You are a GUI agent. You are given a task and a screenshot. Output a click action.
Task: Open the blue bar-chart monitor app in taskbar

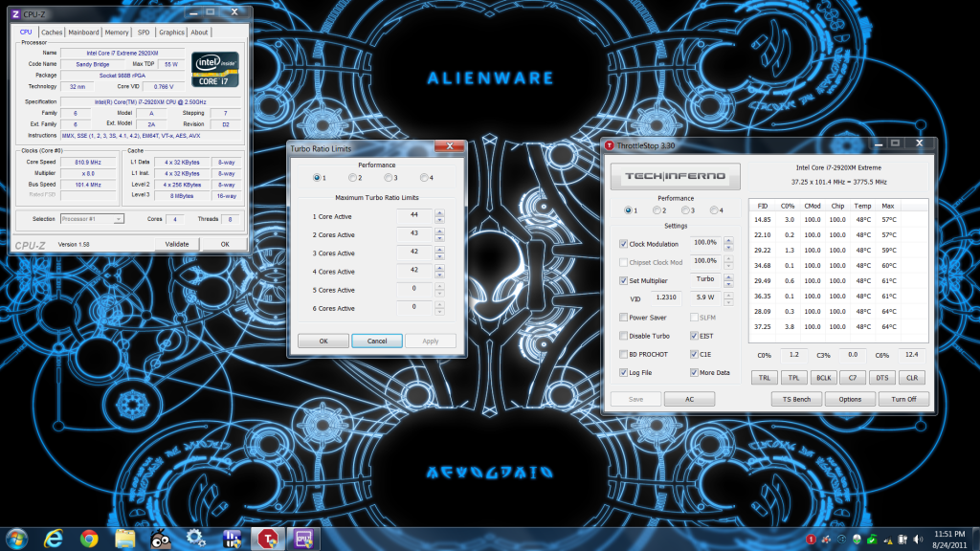point(232,539)
